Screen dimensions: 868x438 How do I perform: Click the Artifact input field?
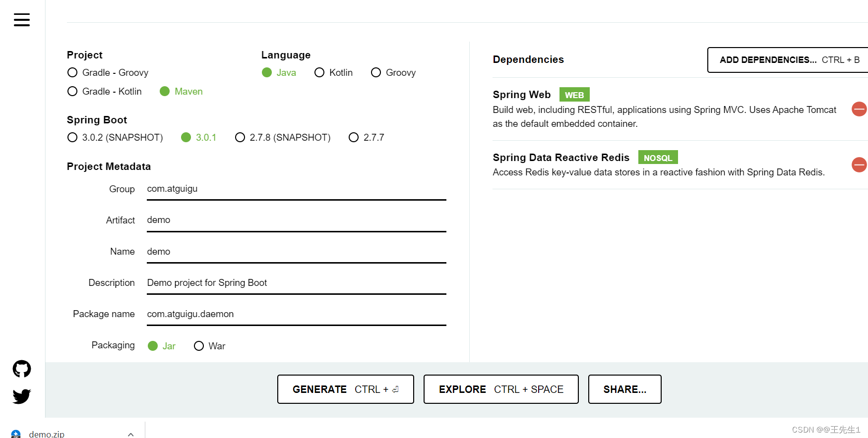(297, 220)
